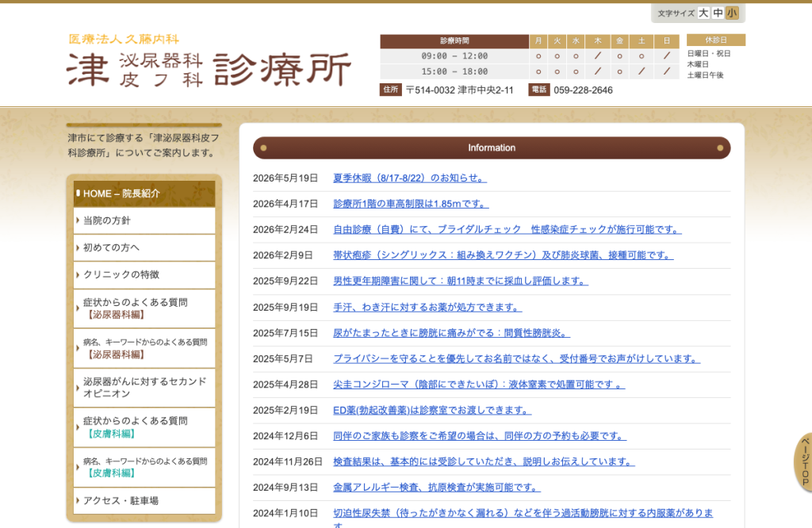The width and height of the screenshot is (812, 528).
Task: Open the ブライダルチェック 性感染症チェック news link
Action: click(507, 229)
